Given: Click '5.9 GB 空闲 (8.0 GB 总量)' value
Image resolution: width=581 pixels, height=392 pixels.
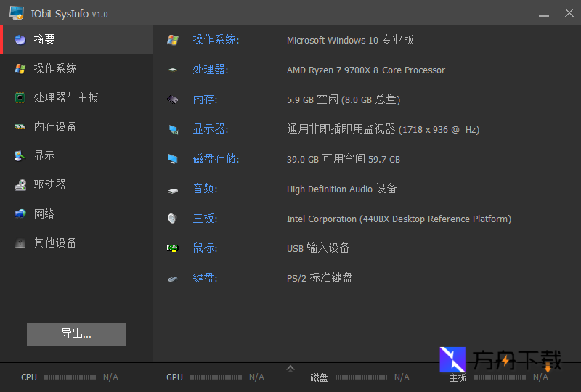Looking at the screenshot, I should tap(344, 99).
